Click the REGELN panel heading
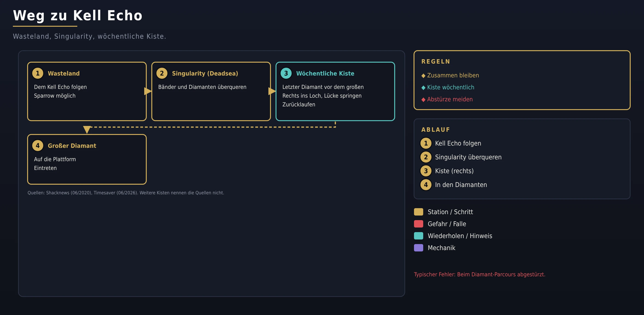The height and width of the screenshot is (315, 644). point(436,61)
